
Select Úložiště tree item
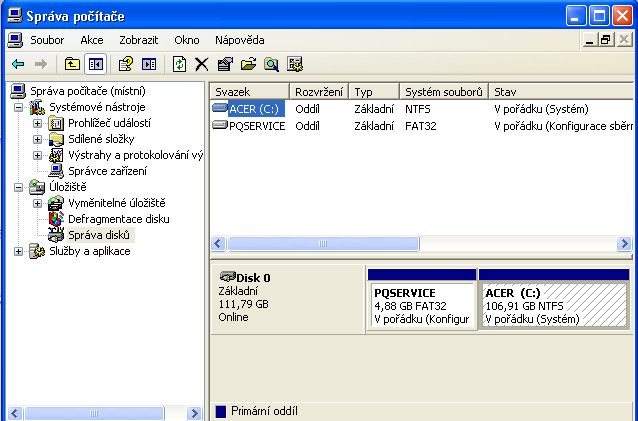[x=68, y=187]
